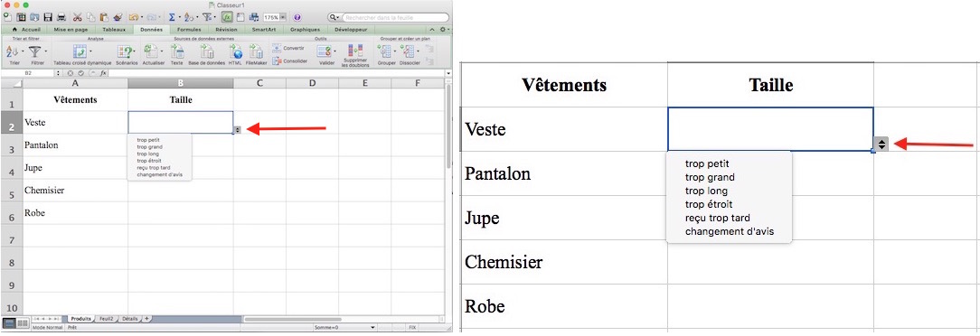Switch to page layout view button
Image resolution: width=980 pixels, height=336 pixels.
pyautogui.click(x=23, y=322)
